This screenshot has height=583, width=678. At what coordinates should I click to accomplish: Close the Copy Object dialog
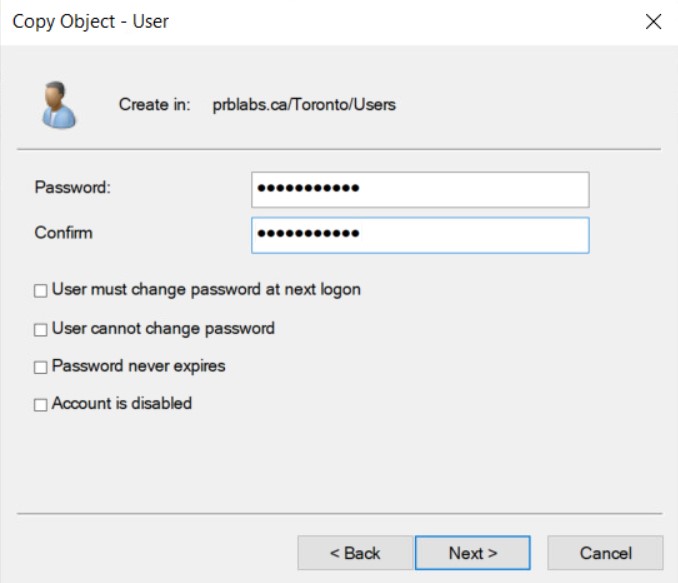(654, 22)
